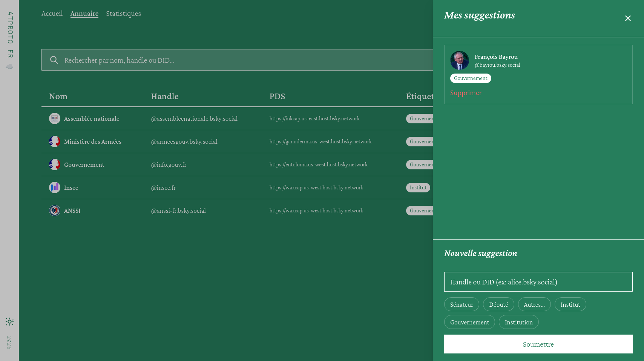The width and height of the screenshot is (644, 361).
Task: Close the Mes suggestions panel
Action: 628,18
